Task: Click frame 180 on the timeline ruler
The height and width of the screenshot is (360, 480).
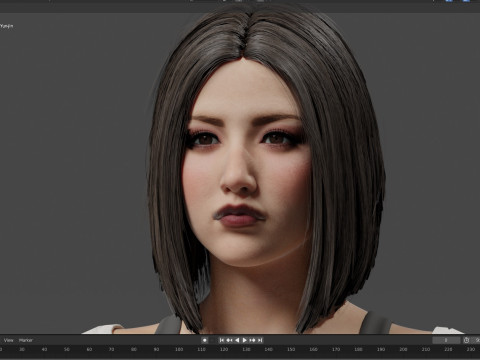Action: click(358, 349)
